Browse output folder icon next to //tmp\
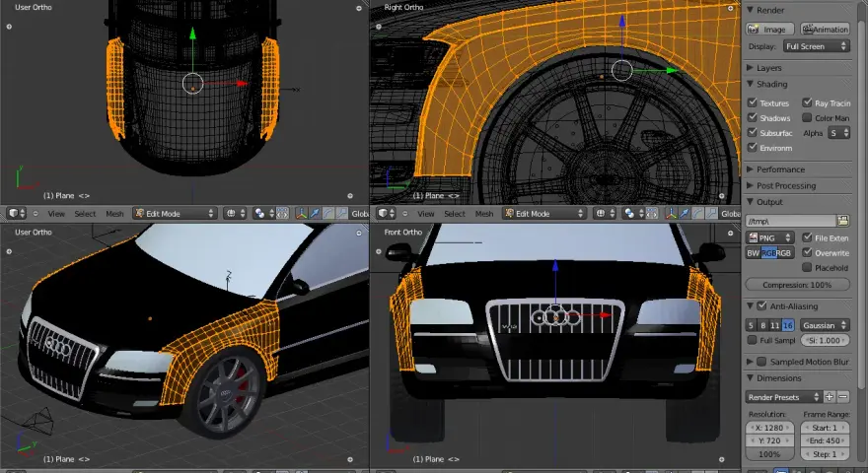This screenshot has width=868, height=473. 843,221
